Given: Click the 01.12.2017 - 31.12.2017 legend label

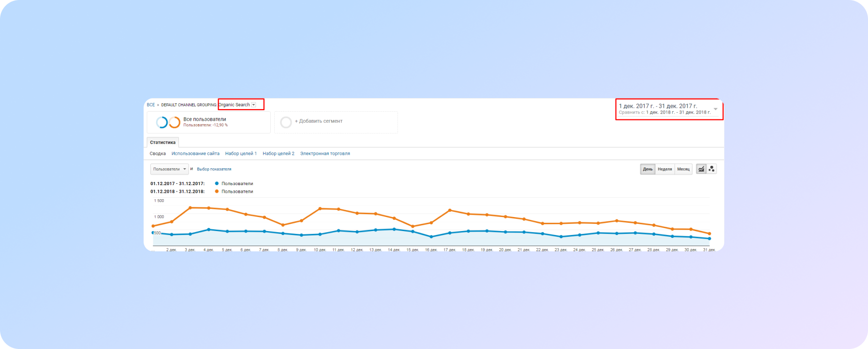Looking at the screenshot, I should [177, 184].
